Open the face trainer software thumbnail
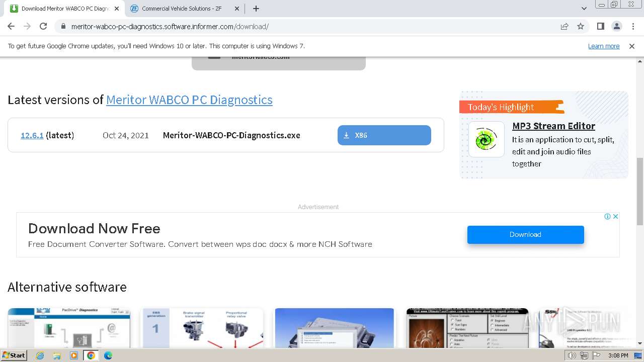 point(467,328)
